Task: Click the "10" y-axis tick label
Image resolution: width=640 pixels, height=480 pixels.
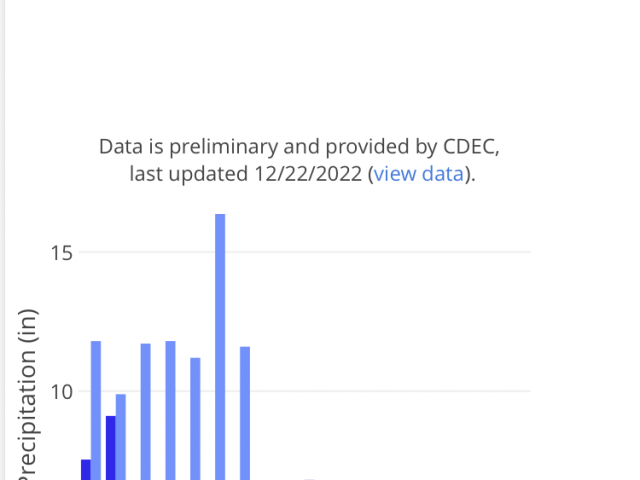Action: coord(62,392)
